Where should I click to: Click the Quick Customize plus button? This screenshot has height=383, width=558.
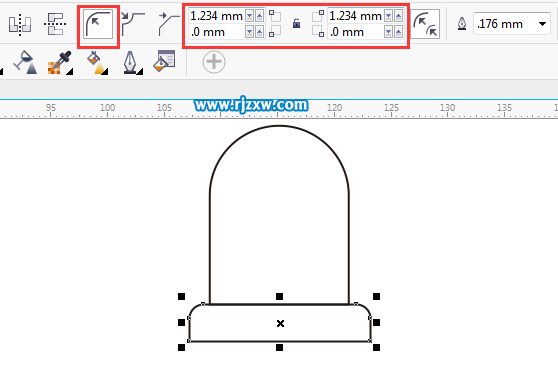(214, 62)
